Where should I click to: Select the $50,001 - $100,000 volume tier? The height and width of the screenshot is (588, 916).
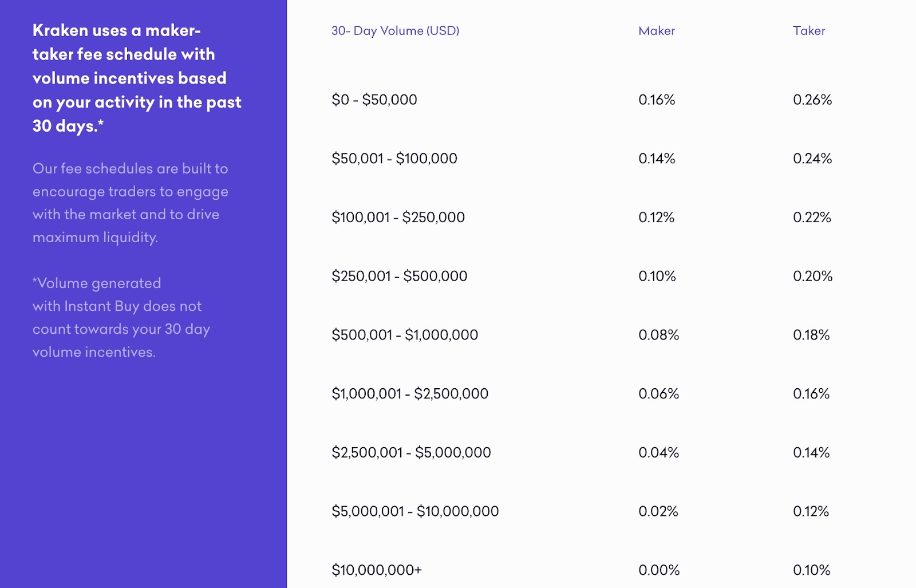click(x=394, y=159)
